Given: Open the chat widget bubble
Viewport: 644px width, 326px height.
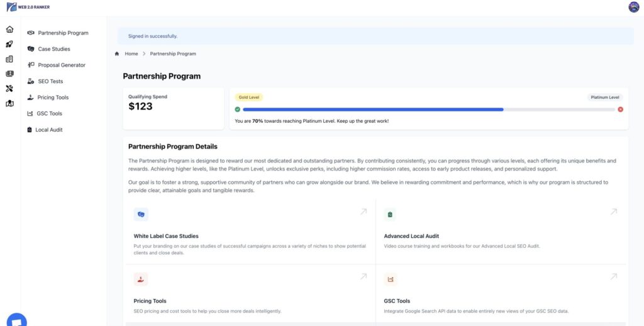Looking at the screenshot, I should coord(17,320).
